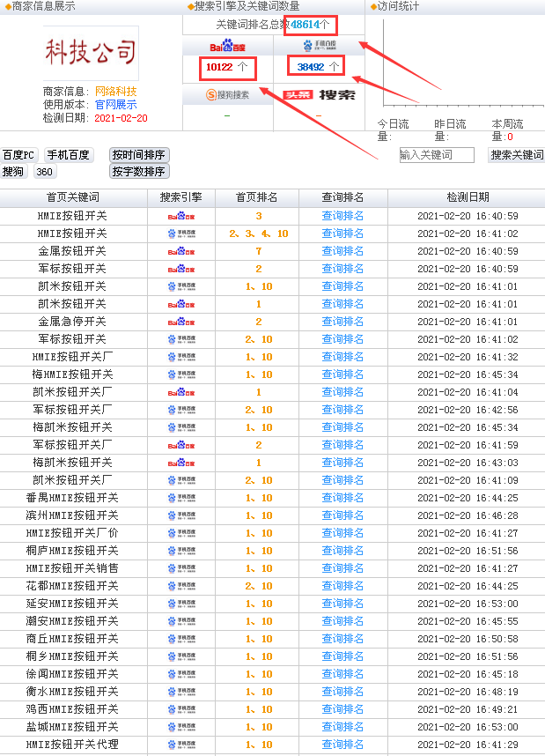Click the 首页排名 column header

coord(256,197)
